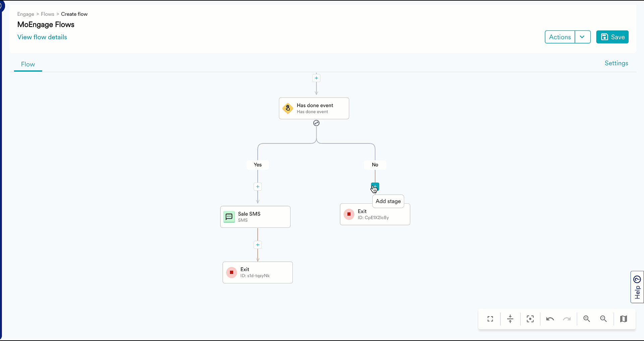Open the Settings tab
The image size is (644, 341).
(616, 63)
